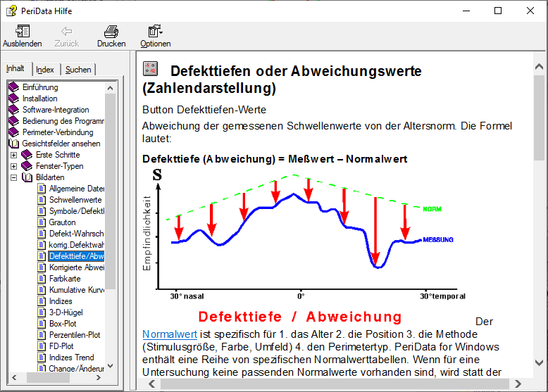
Task: Switch to the Inhalt tab
Action: (15, 68)
